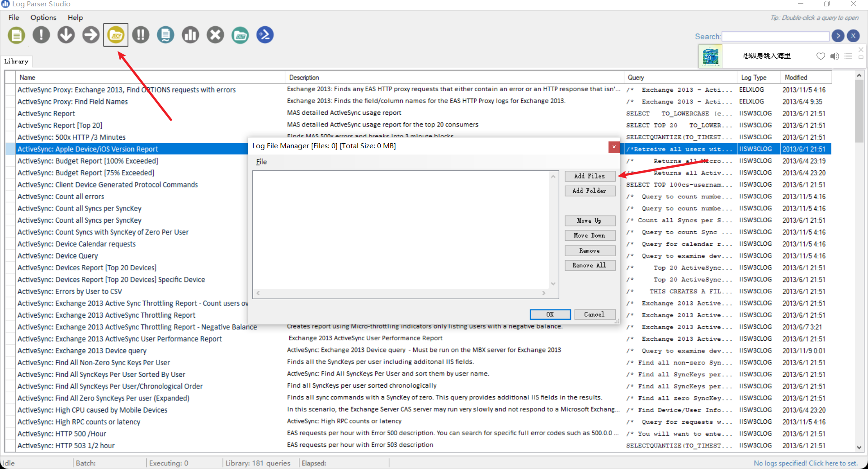This screenshot has width=868, height=469.
Task: Select 'ActiveSync Report [Top 20]' query
Action: click(60, 125)
